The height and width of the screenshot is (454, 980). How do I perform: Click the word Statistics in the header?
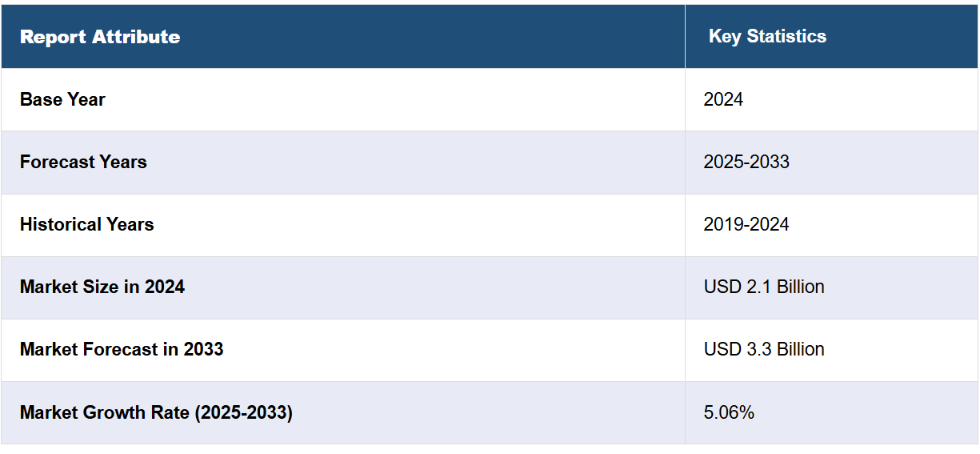click(786, 37)
